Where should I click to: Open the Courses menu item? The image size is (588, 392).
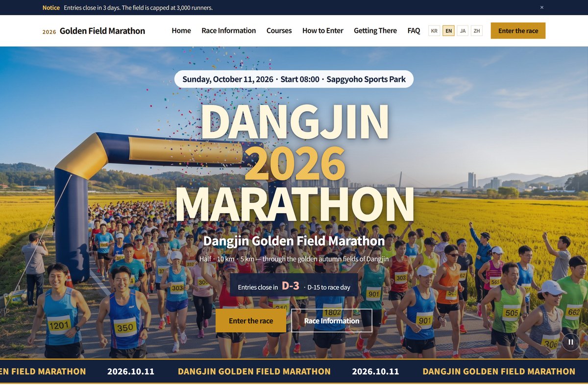pos(279,30)
